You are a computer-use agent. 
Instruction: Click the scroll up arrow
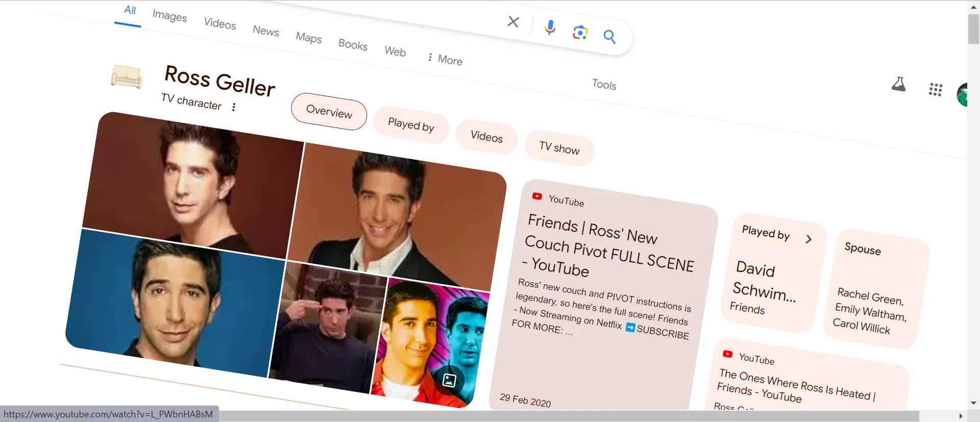tap(973, 7)
